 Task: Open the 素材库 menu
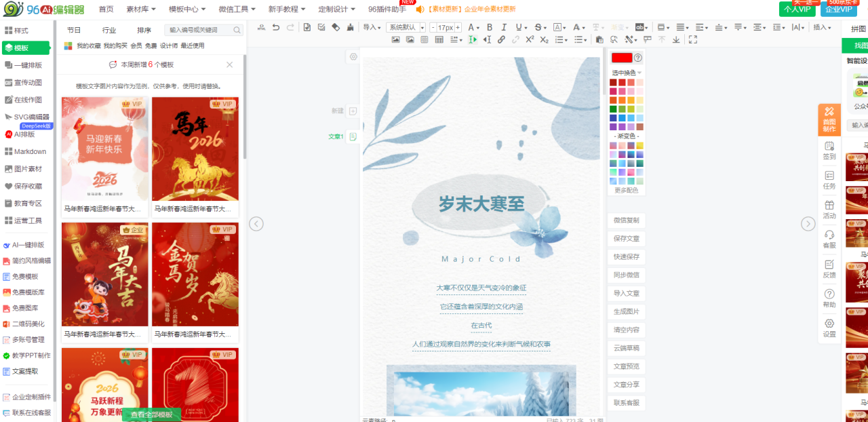(141, 9)
